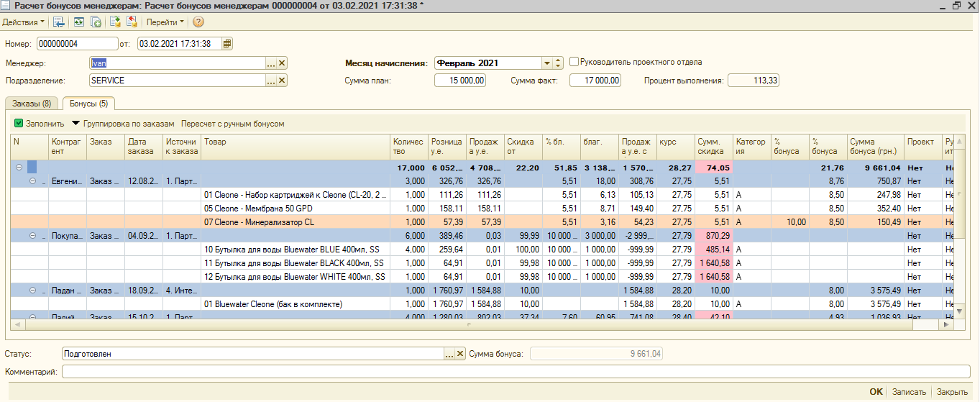Clear the Статус field with X
Screen dimensions: 980x402
pos(460,354)
